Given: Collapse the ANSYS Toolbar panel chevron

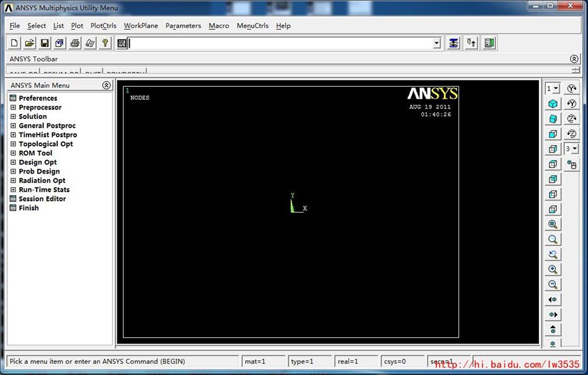Looking at the screenshot, I should point(574,59).
